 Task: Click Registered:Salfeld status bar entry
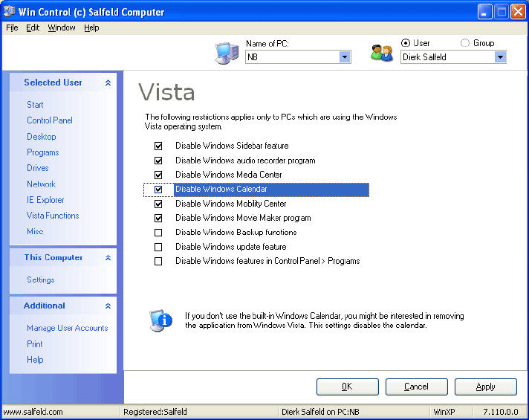pos(155,412)
